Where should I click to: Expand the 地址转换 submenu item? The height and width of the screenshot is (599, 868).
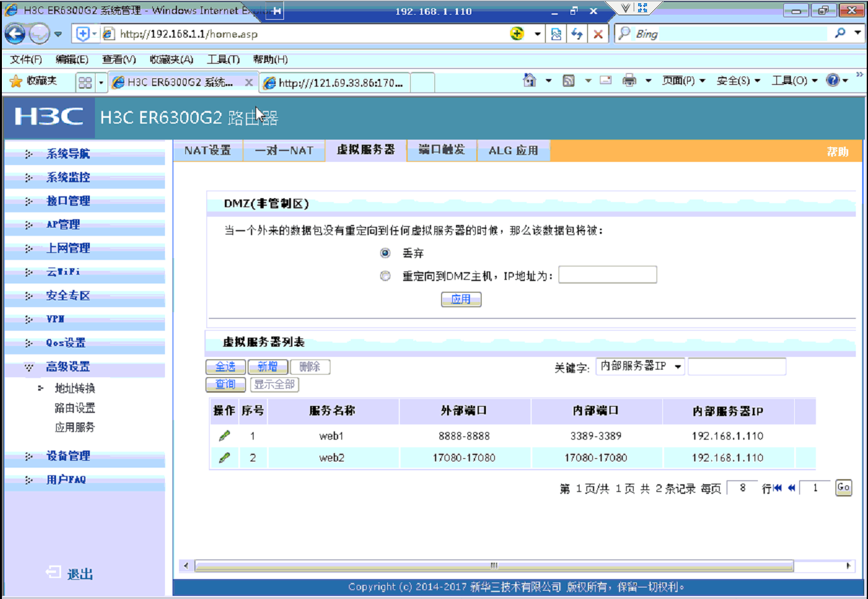[x=75, y=388]
